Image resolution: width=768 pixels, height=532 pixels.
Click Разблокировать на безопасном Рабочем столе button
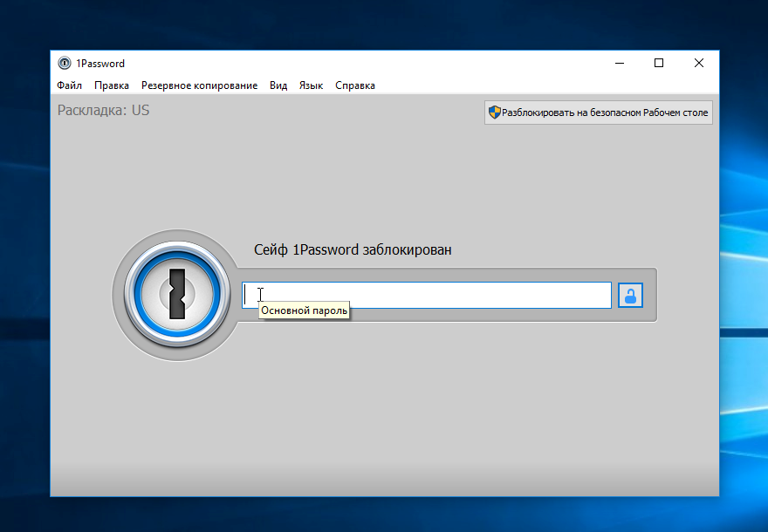click(x=598, y=113)
